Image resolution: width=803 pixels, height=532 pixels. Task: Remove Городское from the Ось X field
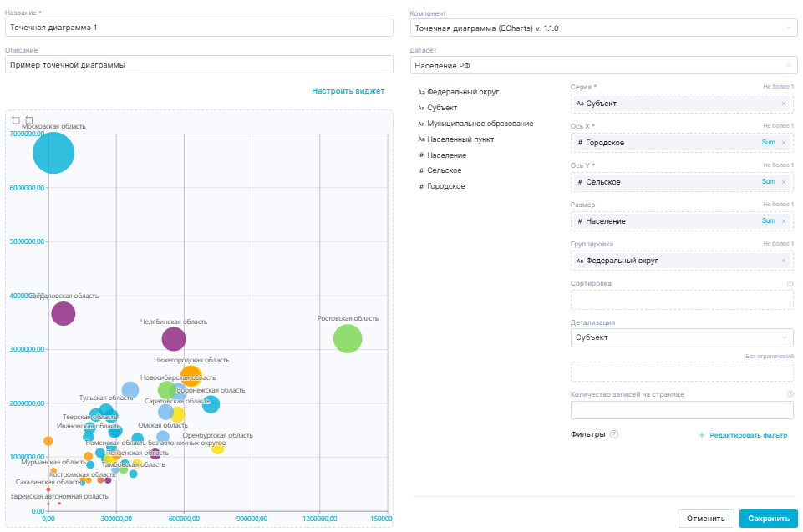783,143
